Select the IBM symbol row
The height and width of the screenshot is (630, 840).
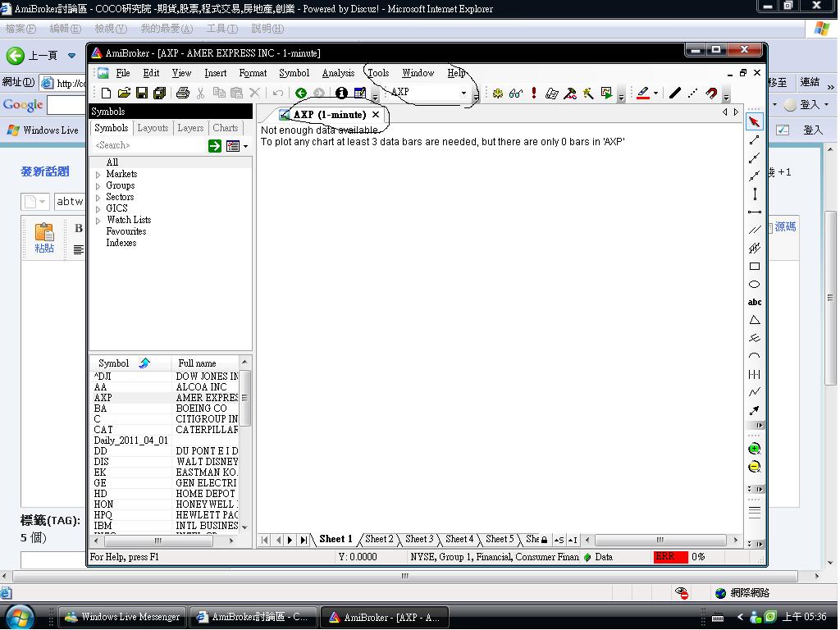(x=165, y=526)
